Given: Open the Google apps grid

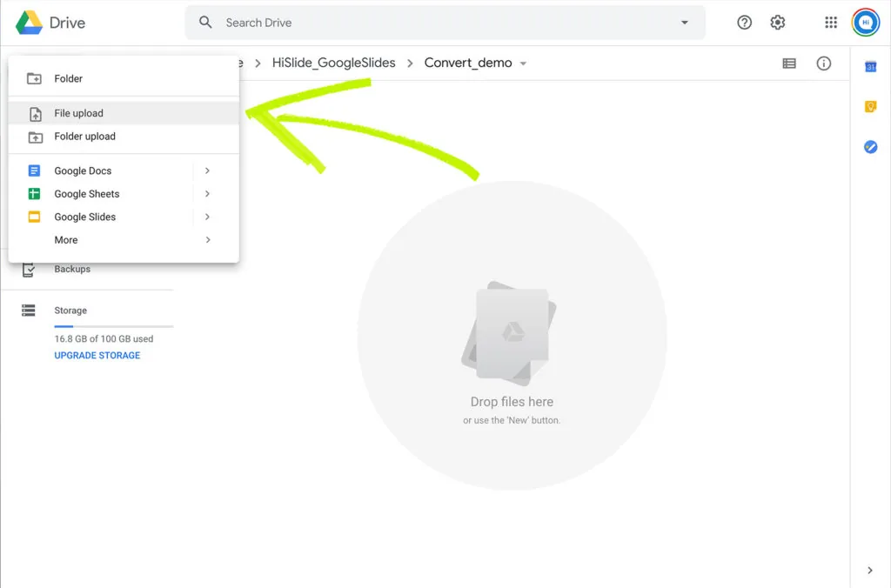Looking at the screenshot, I should tap(831, 23).
